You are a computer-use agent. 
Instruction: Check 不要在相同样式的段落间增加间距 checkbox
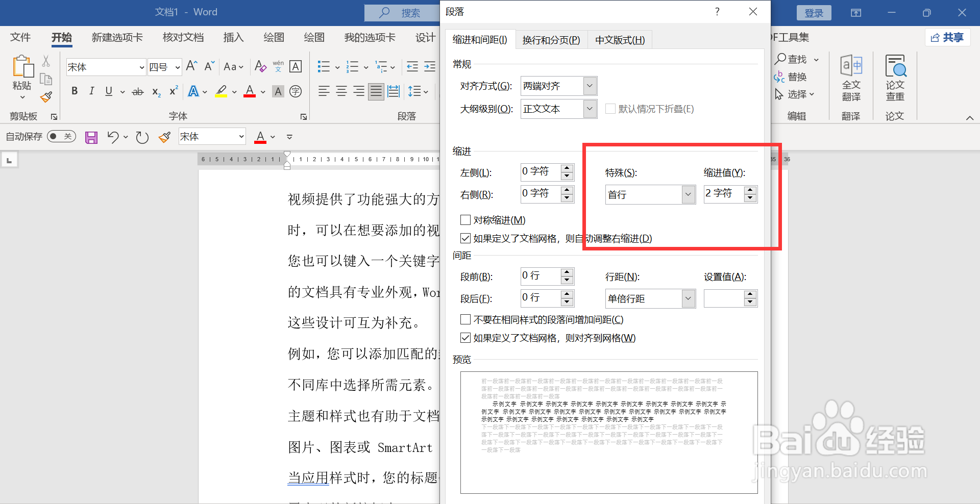[x=465, y=319]
